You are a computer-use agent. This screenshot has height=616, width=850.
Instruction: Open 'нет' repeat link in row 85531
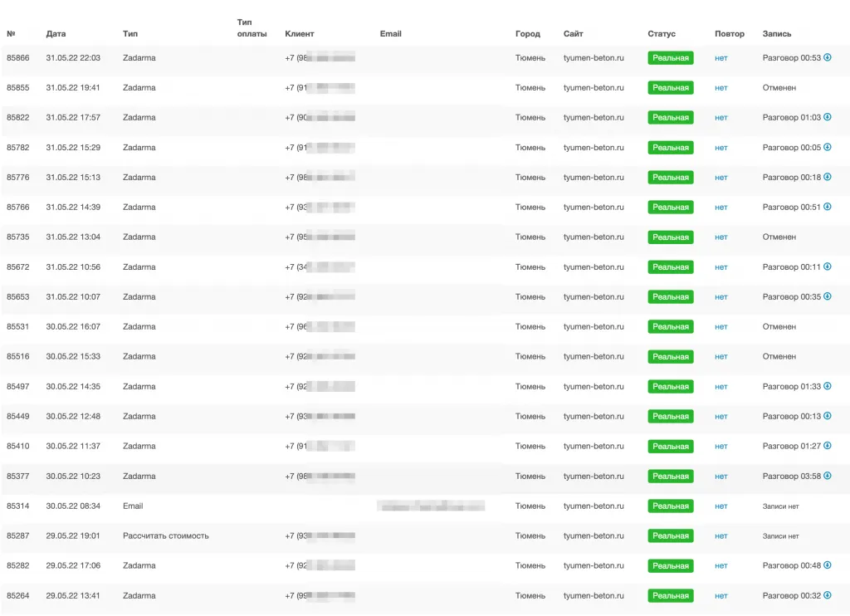pos(721,327)
